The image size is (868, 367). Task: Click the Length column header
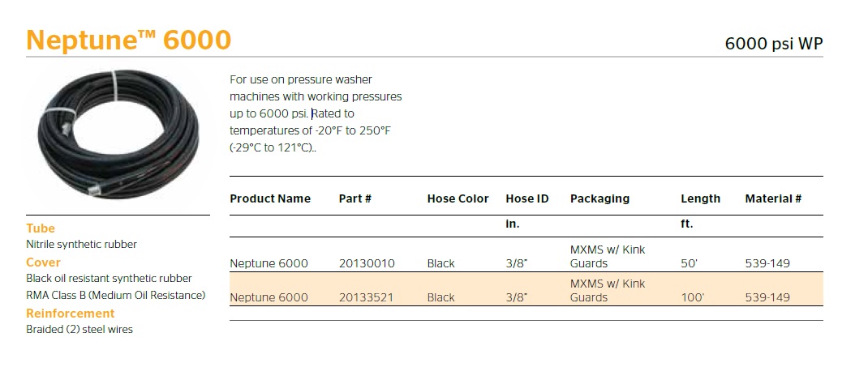700,198
